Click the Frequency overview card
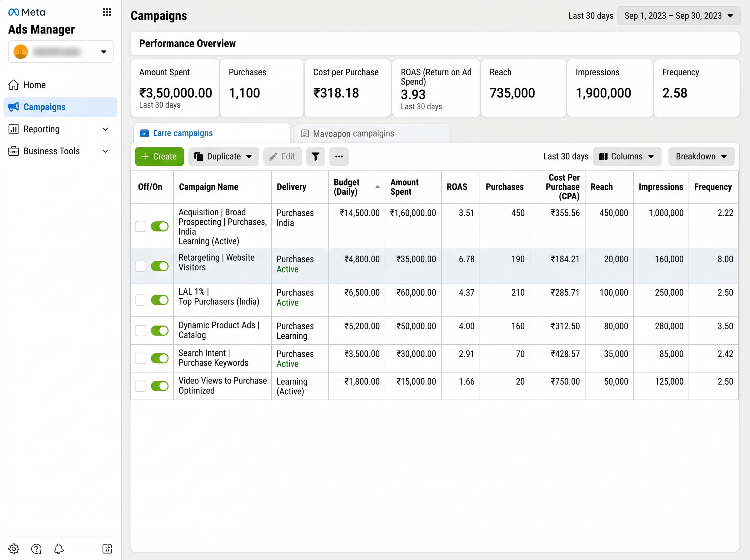Viewport: 750px width, 560px height. click(697, 88)
